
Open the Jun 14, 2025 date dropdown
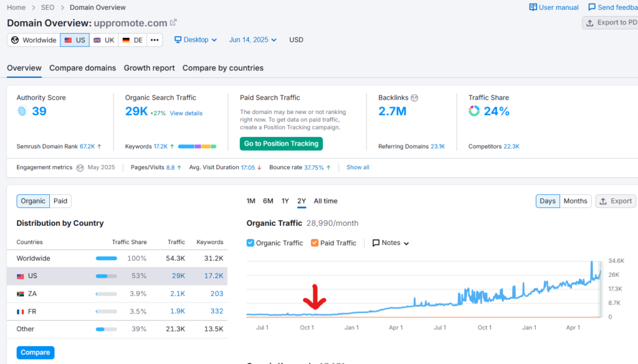click(253, 40)
